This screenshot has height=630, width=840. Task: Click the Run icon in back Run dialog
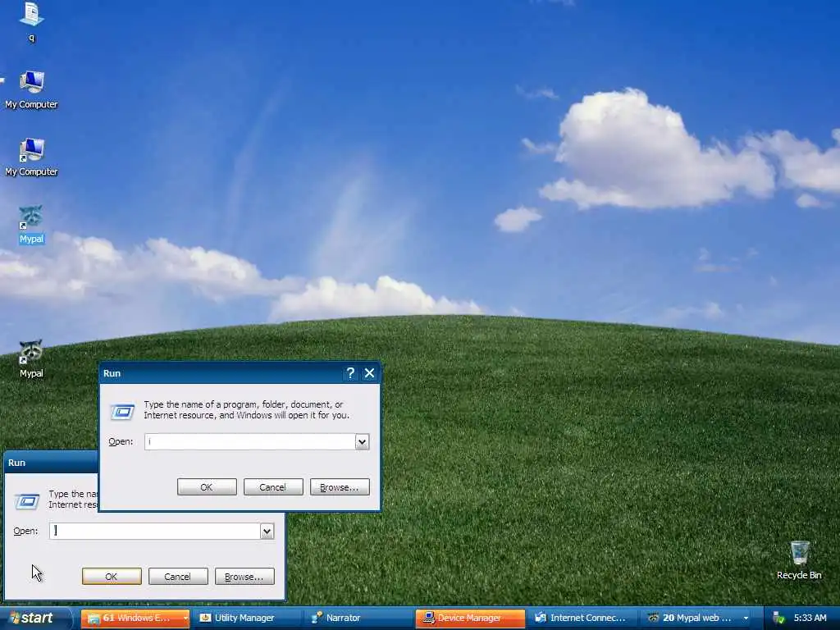click(27, 501)
